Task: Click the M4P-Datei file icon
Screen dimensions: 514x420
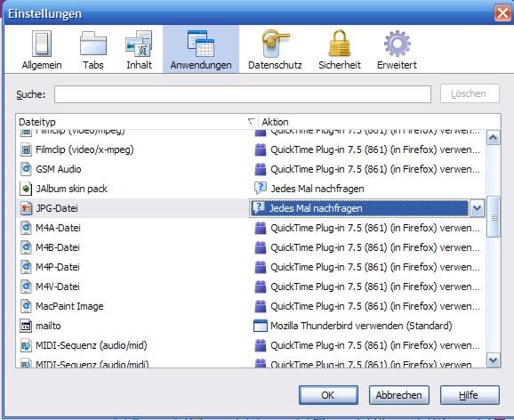Action: click(x=26, y=267)
